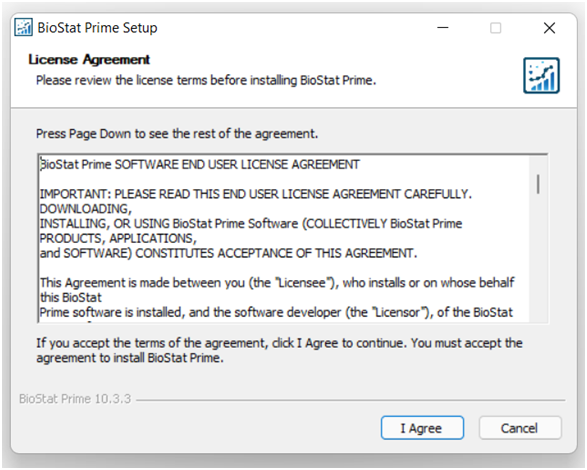Click the BioStat Prime chart logo in the header

click(x=541, y=75)
